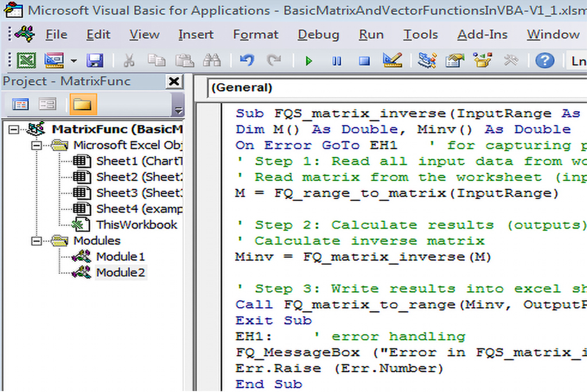Click the Save workbook icon
The width and height of the screenshot is (587, 392).
[95, 60]
